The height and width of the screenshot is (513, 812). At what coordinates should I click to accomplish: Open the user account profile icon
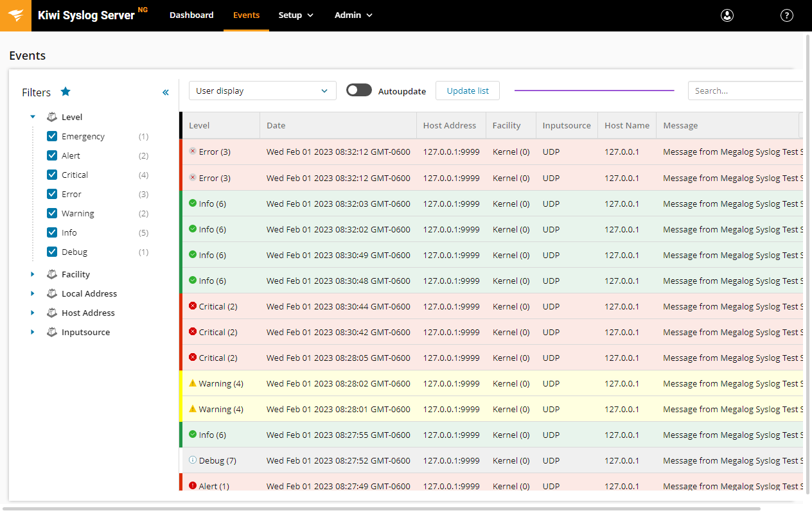[727, 15]
